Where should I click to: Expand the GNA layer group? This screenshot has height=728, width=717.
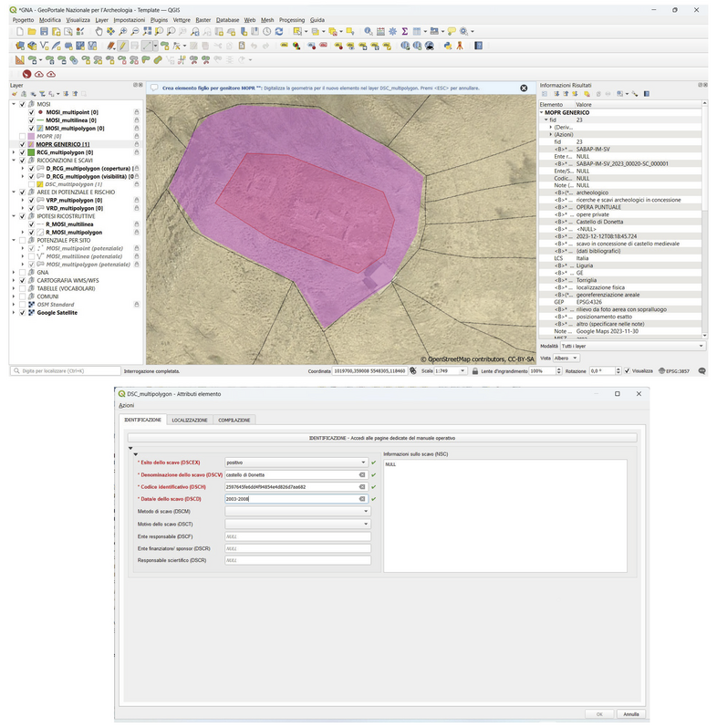click(x=14, y=273)
